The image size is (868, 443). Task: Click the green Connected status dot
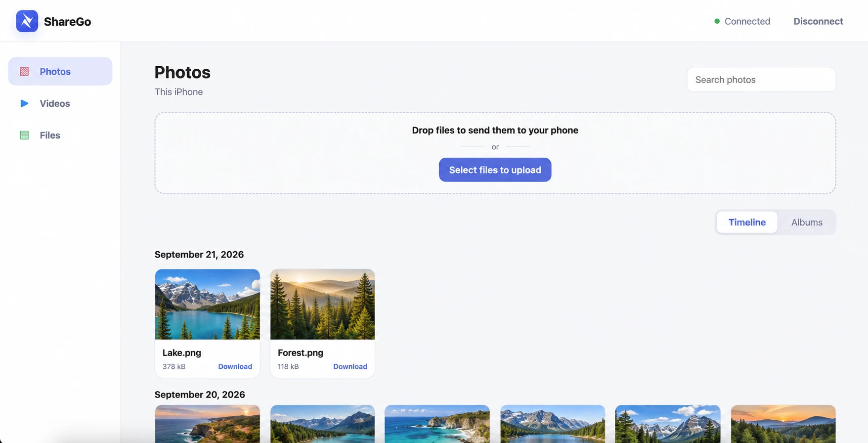point(717,21)
